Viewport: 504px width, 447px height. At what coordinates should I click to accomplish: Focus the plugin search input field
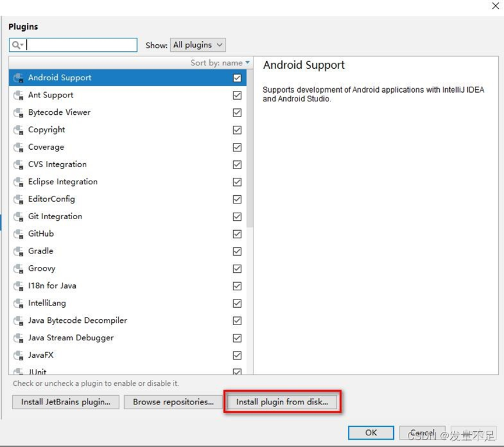click(x=73, y=45)
